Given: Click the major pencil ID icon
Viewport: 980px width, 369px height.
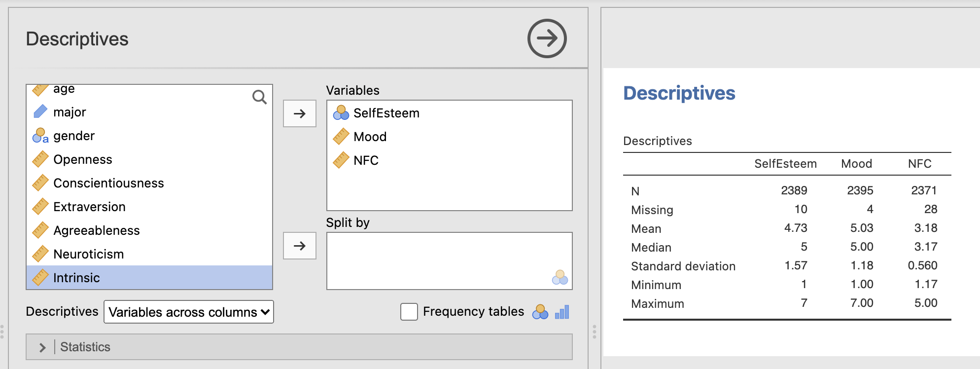Looking at the screenshot, I should click(40, 112).
